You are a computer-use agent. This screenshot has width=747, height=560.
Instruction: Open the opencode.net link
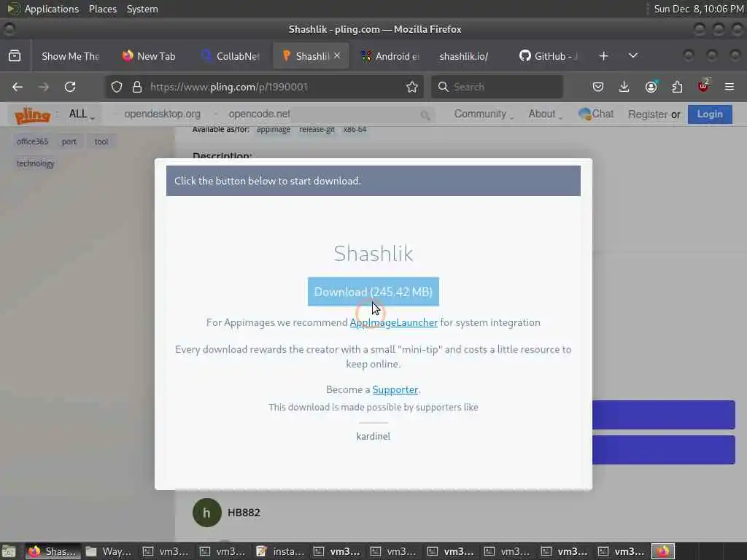(x=259, y=114)
